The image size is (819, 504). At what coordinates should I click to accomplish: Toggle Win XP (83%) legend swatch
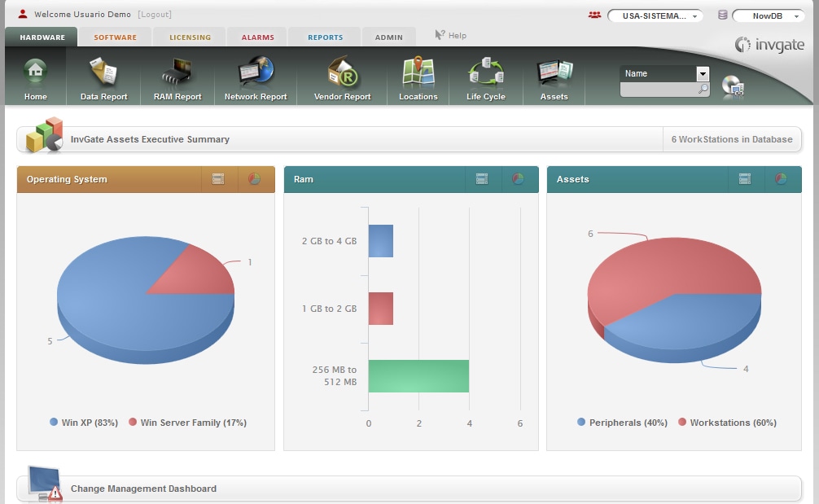[53, 422]
